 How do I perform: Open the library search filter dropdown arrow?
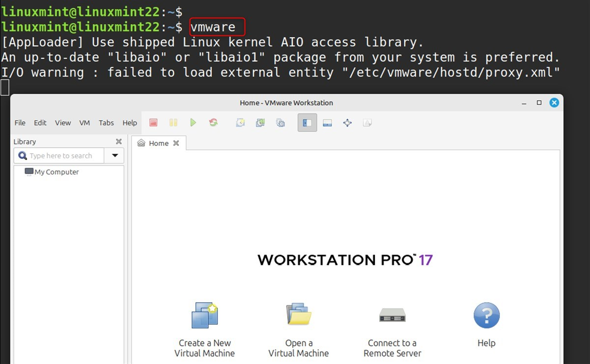114,156
